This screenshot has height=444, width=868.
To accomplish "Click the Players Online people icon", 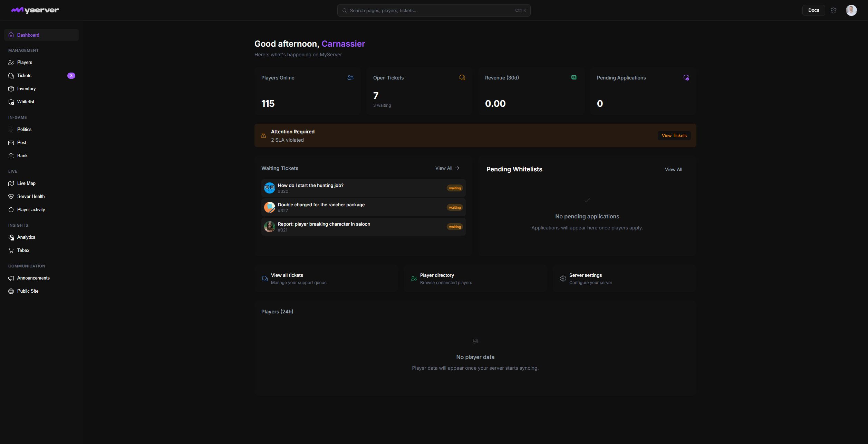I will [x=350, y=78].
